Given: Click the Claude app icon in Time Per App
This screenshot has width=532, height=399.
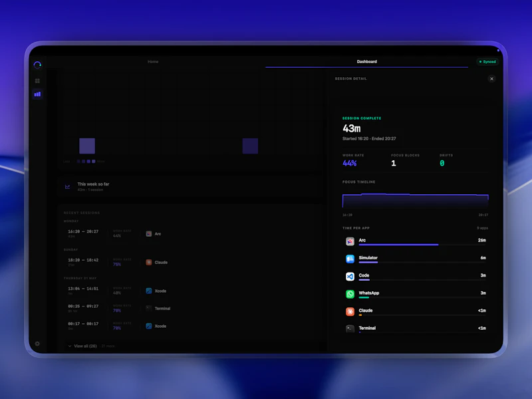Looking at the screenshot, I should coord(350,311).
